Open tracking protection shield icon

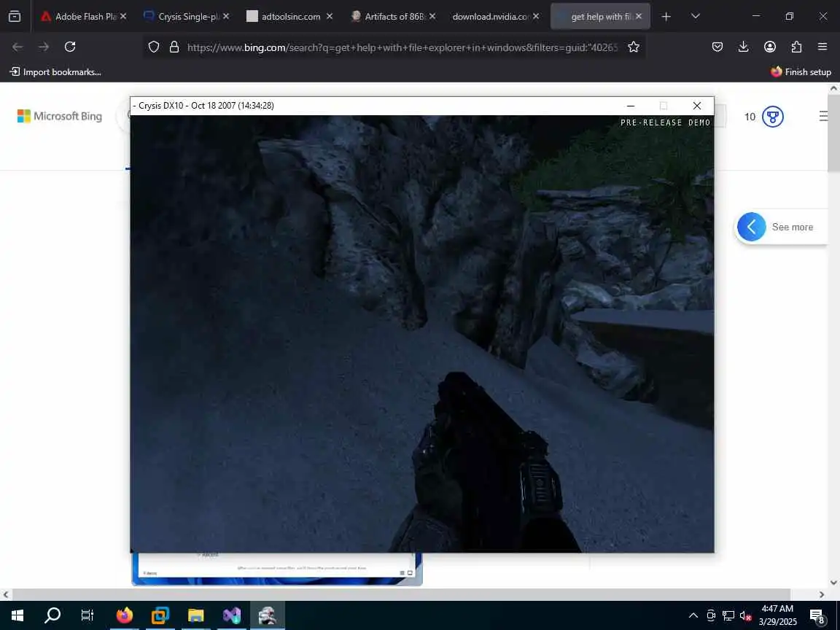[x=154, y=47]
